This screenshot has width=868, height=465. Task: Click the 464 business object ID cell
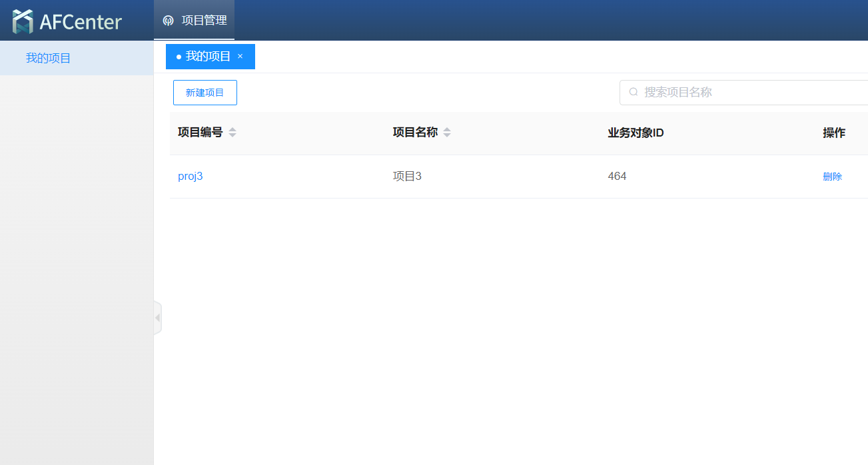617,177
